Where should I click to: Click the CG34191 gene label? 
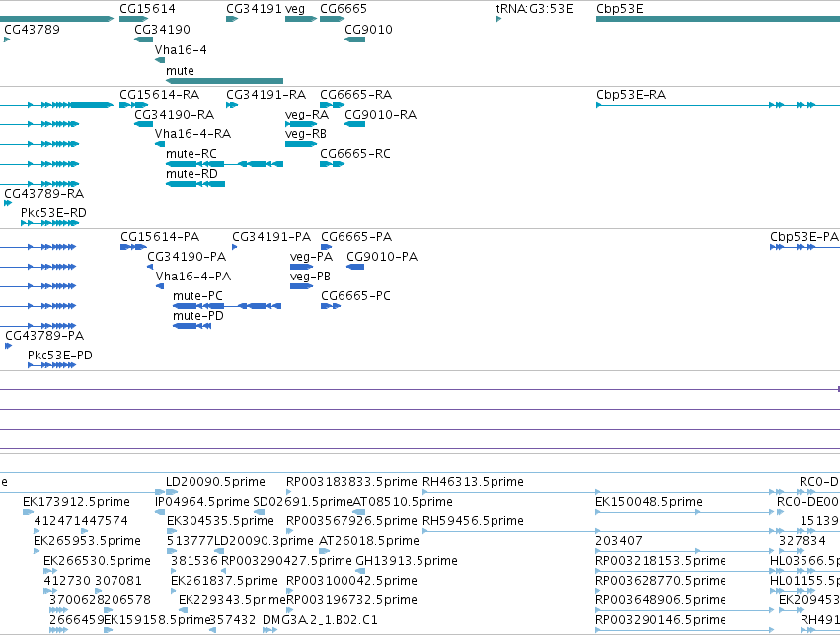point(254,9)
